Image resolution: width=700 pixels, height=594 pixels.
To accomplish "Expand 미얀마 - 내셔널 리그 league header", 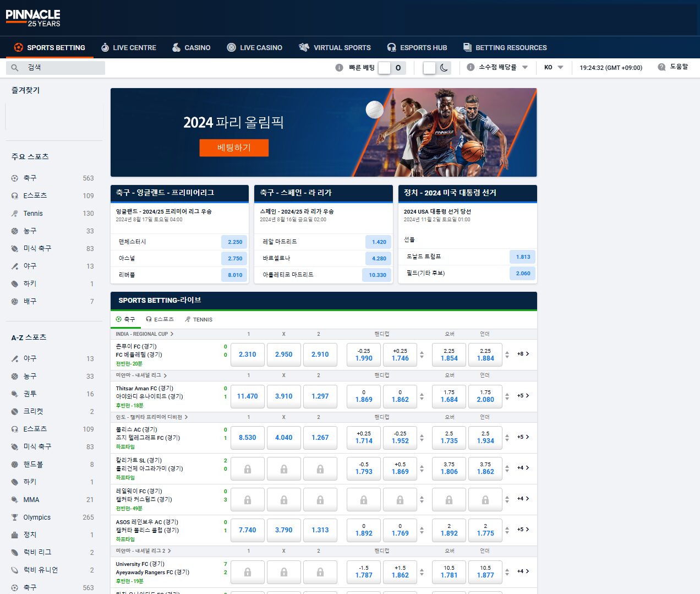I will pyautogui.click(x=141, y=375).
